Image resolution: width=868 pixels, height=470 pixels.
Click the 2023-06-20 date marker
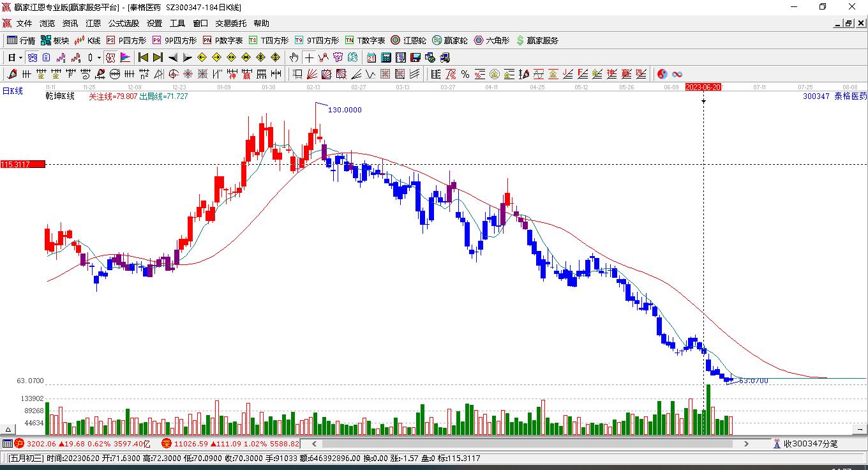tap(703, 87)
